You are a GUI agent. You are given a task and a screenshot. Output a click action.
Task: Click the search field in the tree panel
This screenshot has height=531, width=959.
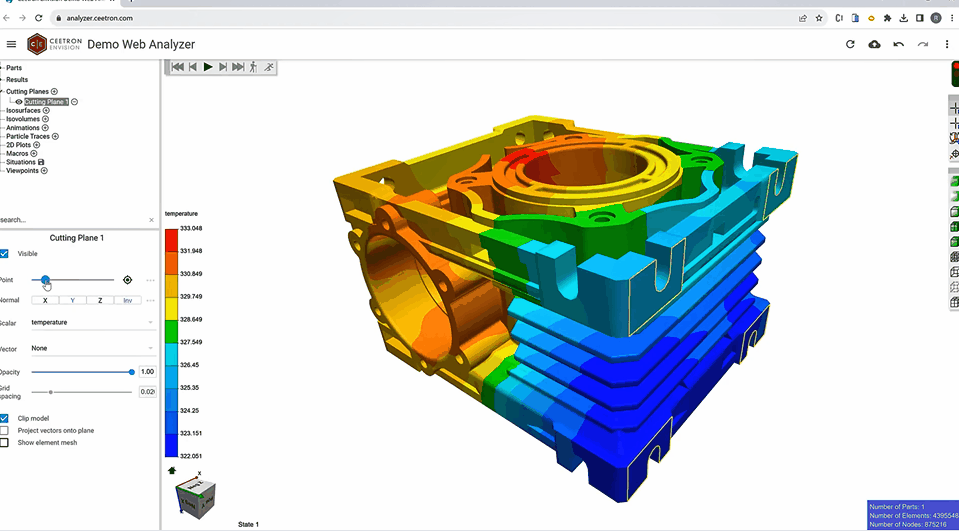(72, 220)
